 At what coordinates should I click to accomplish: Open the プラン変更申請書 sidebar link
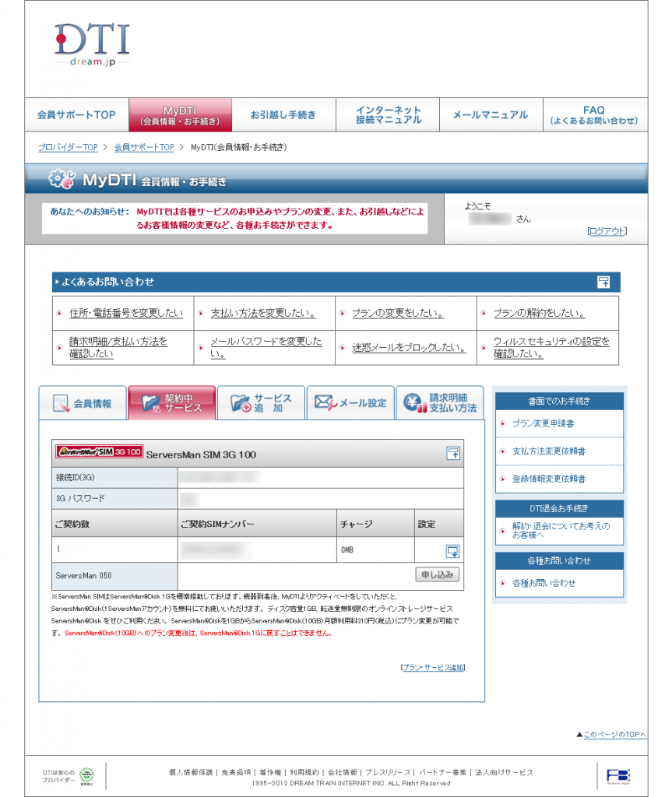543,423
